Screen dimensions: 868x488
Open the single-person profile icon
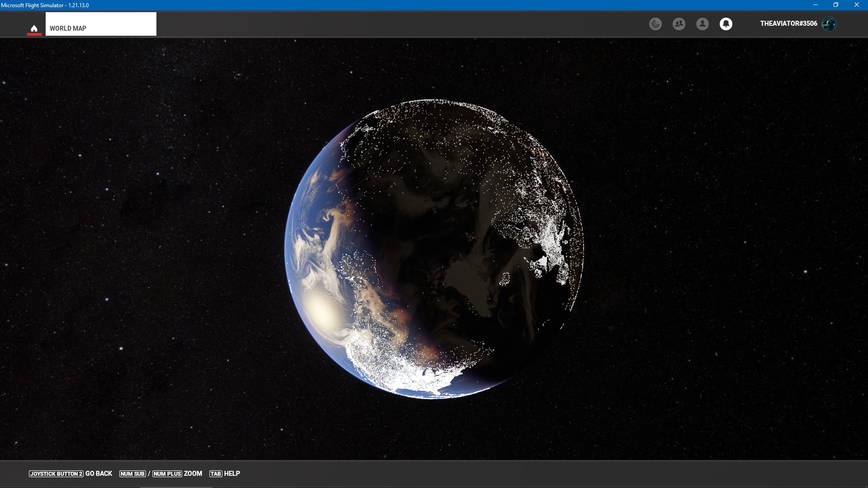[x=702, y=24]
